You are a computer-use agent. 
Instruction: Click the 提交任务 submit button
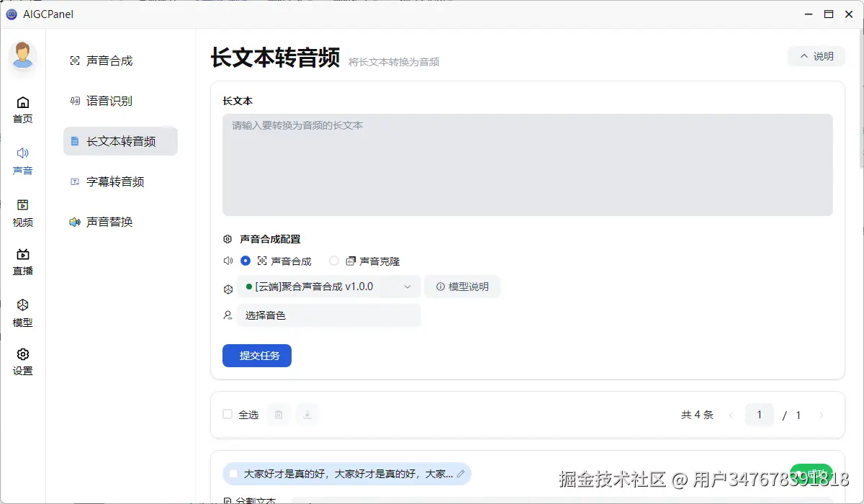(x=256, y=356)
